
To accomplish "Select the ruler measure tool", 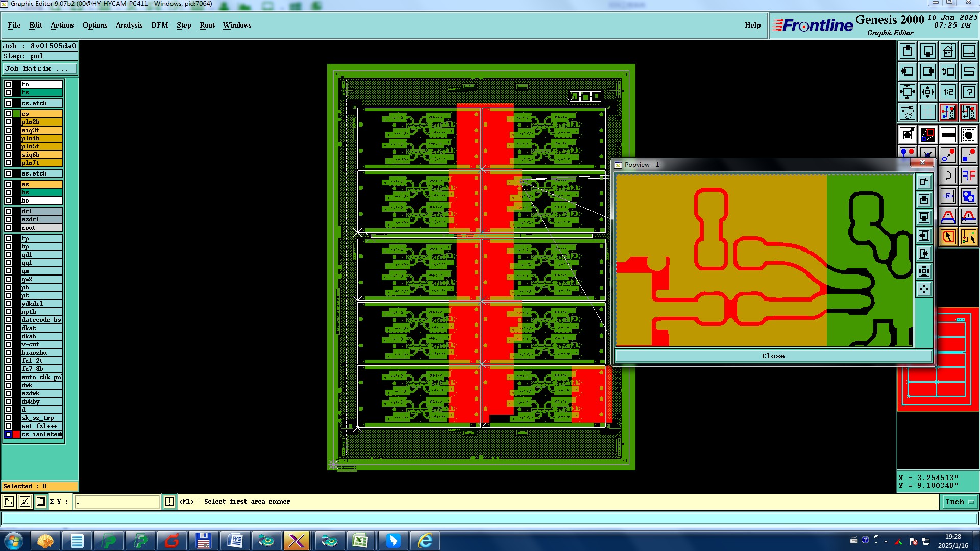I will click(x=948, y=135).
